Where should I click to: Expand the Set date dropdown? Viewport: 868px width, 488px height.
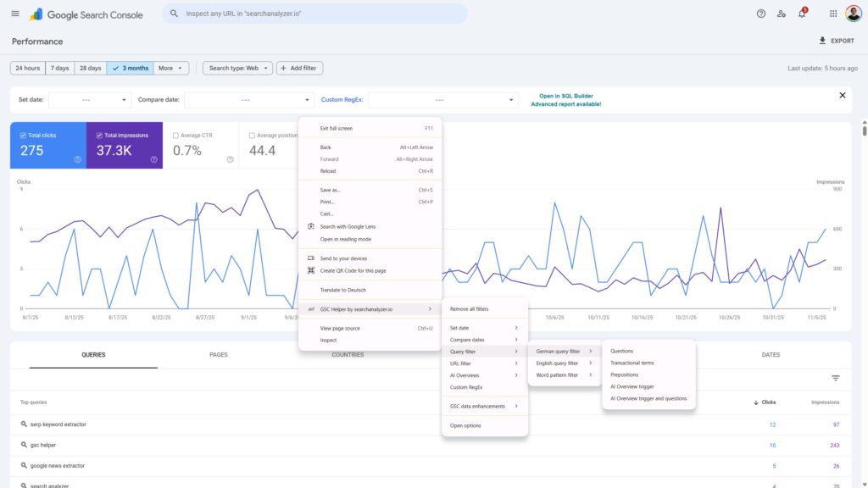click(89, 100)
